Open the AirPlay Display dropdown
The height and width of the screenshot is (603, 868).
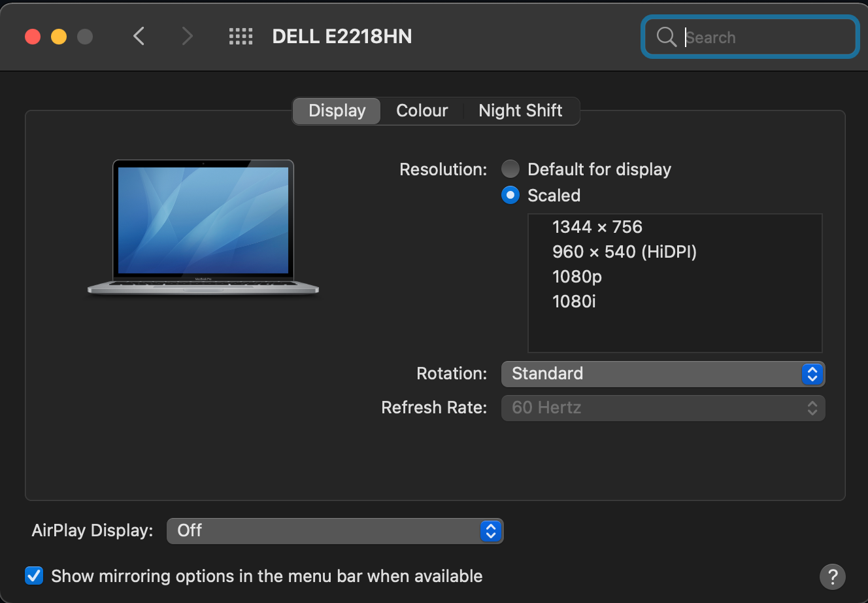click(333, 531)
